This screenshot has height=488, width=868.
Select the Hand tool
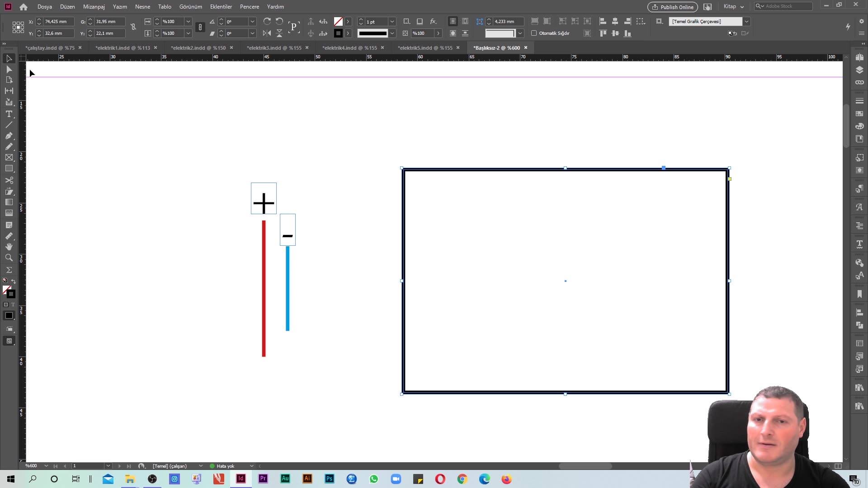[x=9, y=247]
